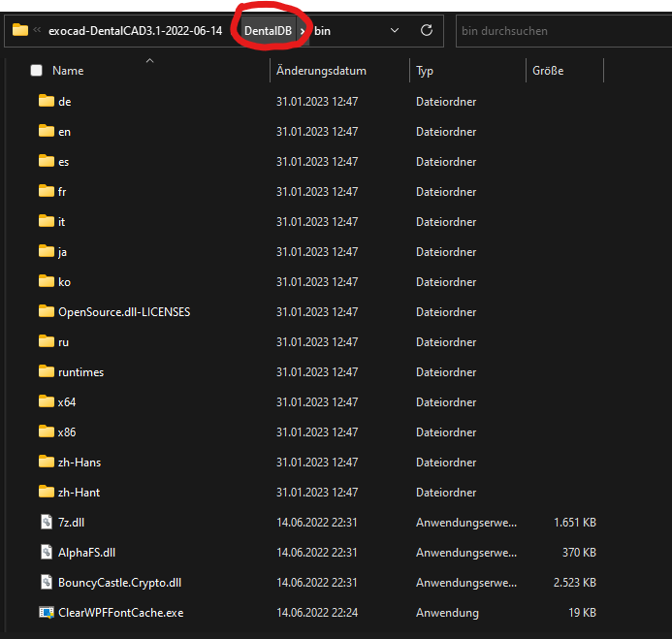Select the ru folder icon
672x639 pixels.
click(x=47, y=341)
